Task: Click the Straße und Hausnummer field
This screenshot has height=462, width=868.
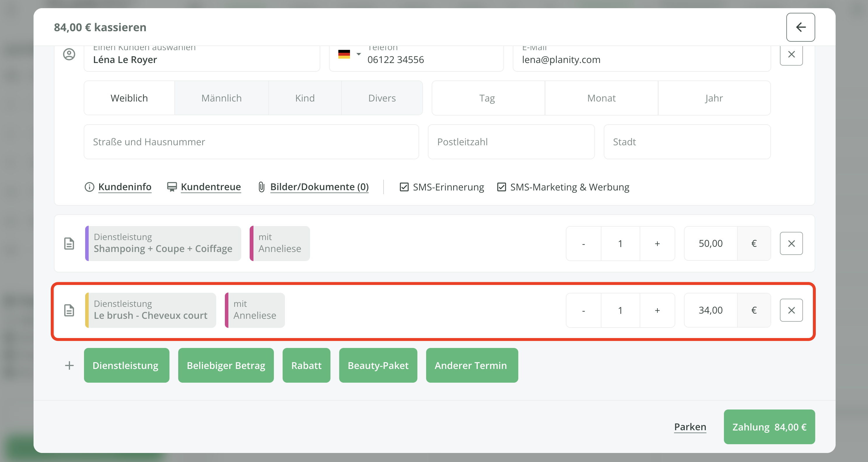Action: (x=251, y=142)
